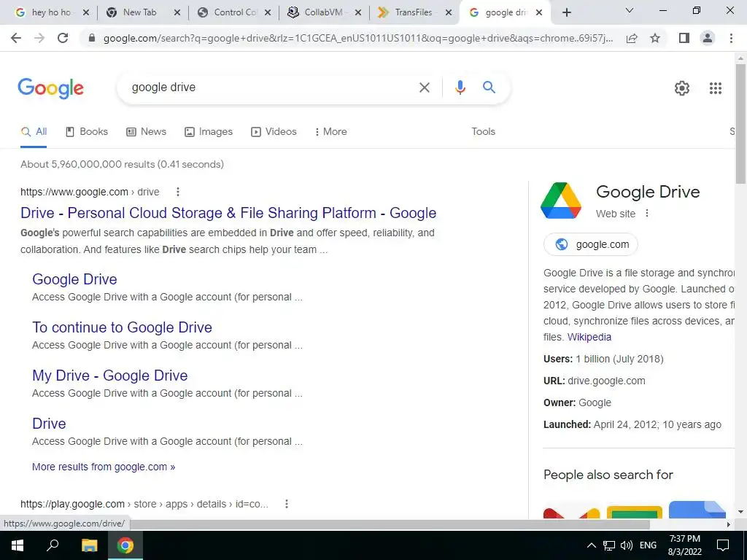The width and height of the screenshot is (747, 560).
Task: Open options for the play.google.com result
Action: pyautogui.click(x=286, y=504)
